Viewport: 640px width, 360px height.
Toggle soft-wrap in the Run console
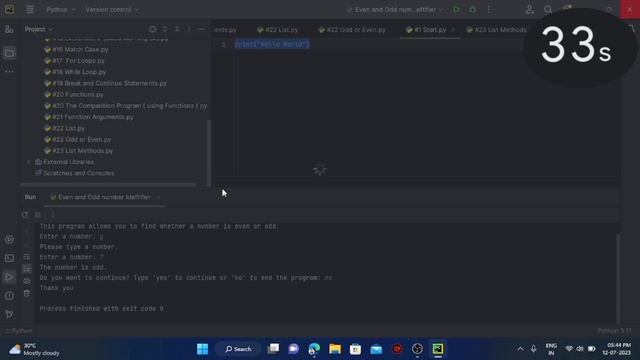point(27,257)
